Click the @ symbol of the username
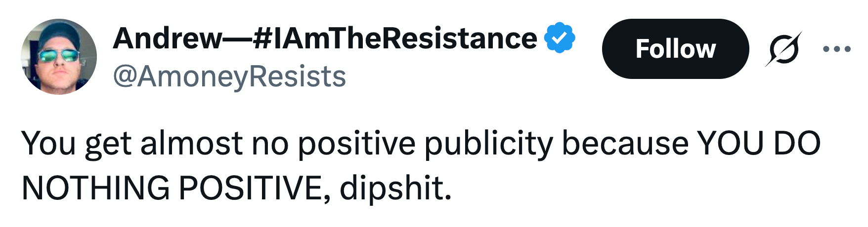The width and height of the screenshot is (868, 227). pos(124,77)
